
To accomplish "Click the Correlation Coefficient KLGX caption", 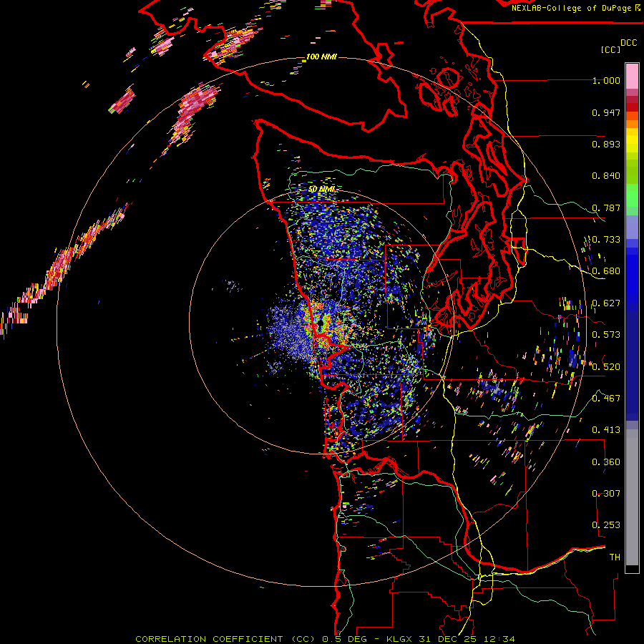I will [x=325, y=639].
